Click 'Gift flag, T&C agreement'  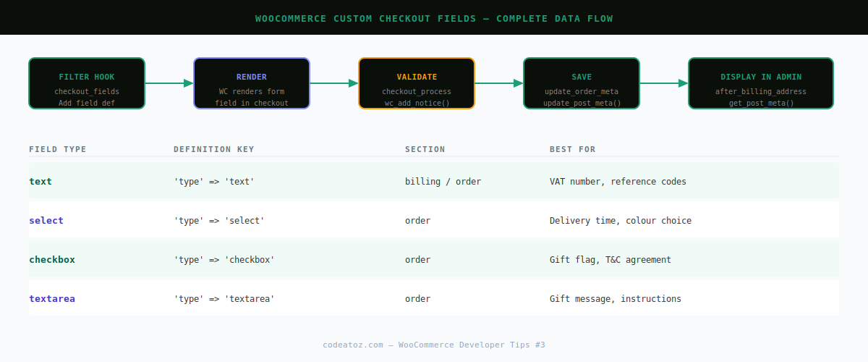pos(610,259)
